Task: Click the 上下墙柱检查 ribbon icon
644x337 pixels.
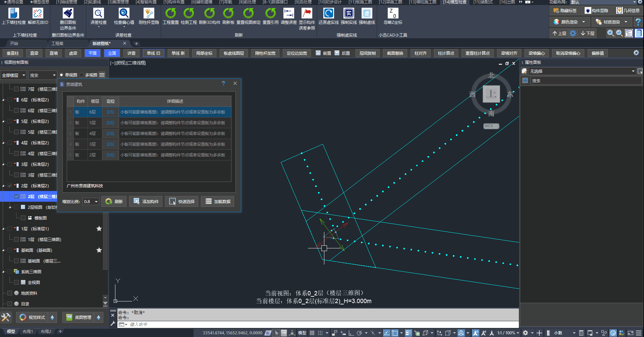Action: click(14, 13)
